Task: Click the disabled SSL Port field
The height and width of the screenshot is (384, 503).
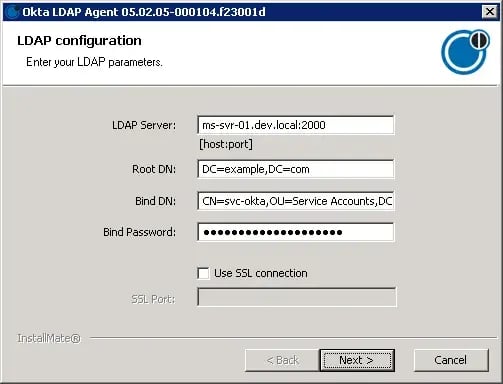Action: (x=297, y=297)
